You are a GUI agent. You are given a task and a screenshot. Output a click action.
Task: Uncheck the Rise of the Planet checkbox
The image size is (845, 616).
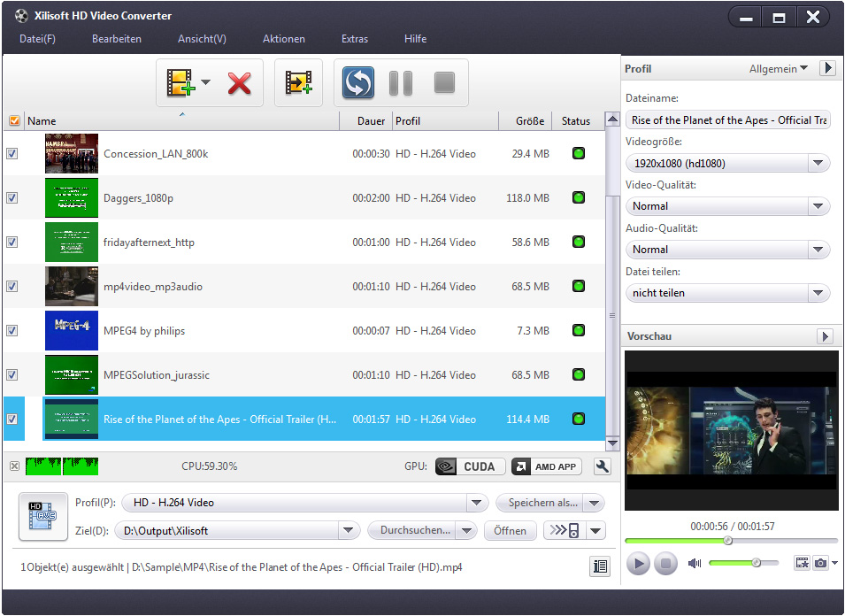click(12, 419)
